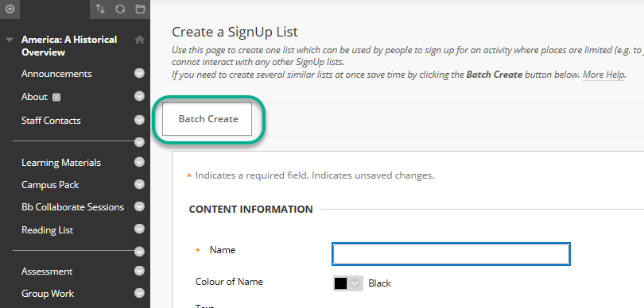Screen dimensions: 644x308
Task: Expand the colour picker dropdown arrow
Action: coord(355,283)
